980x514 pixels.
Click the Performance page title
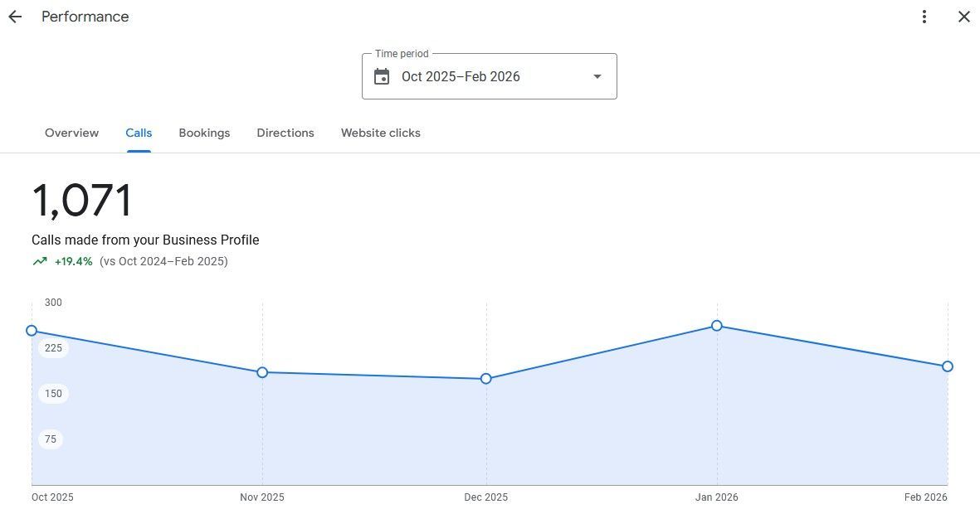(85, 17)
